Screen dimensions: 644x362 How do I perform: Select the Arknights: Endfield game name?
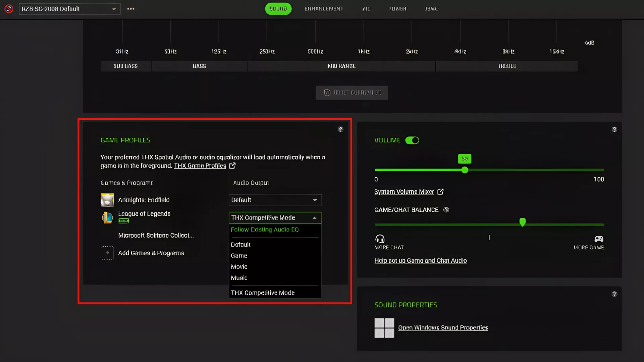pyautogui.click(x=144, y=200)
